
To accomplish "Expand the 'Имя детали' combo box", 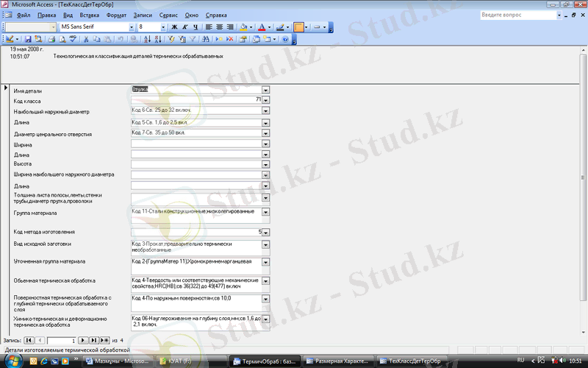I will pos(265,90).
